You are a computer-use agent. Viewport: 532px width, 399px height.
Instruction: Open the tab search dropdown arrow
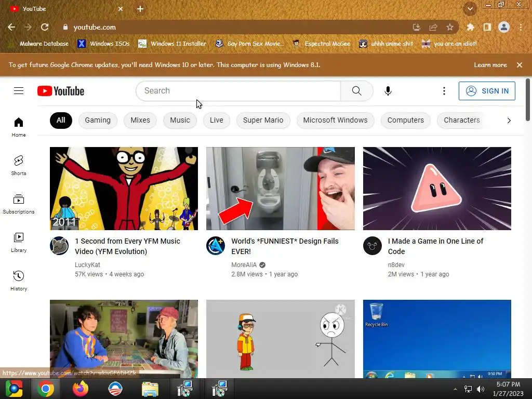470,9
